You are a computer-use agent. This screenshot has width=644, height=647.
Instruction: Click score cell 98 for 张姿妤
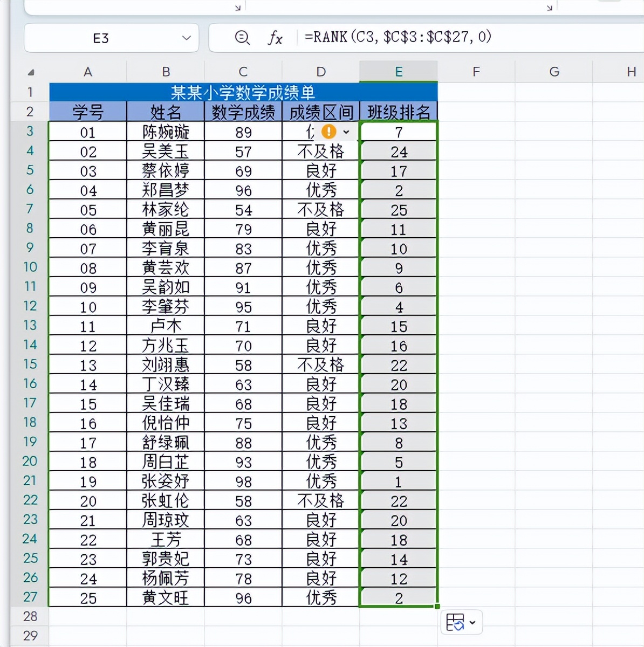pyautogui.click(x=243, y=481)
